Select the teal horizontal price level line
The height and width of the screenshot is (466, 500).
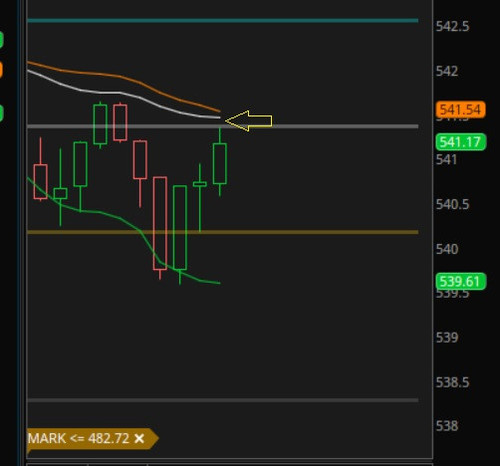(x=222, y=21)
